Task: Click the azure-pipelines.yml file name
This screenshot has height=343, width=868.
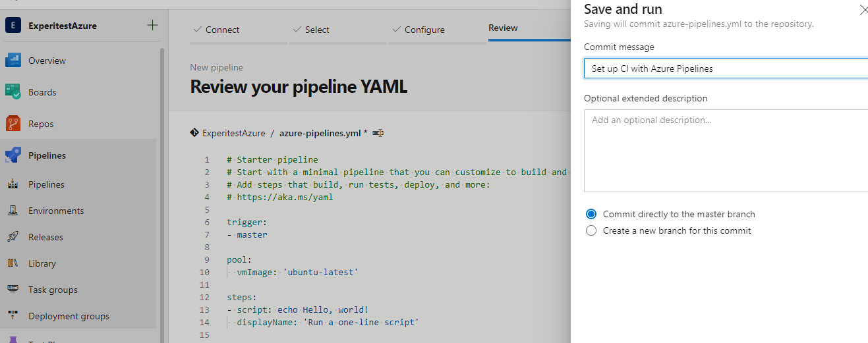Action: (320, 133)
